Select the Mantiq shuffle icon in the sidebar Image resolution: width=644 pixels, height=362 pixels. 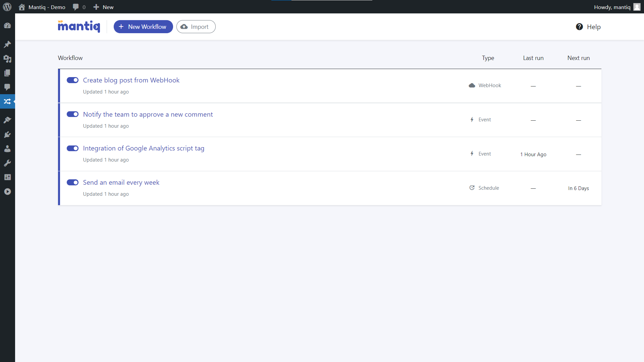pos(7,101)
